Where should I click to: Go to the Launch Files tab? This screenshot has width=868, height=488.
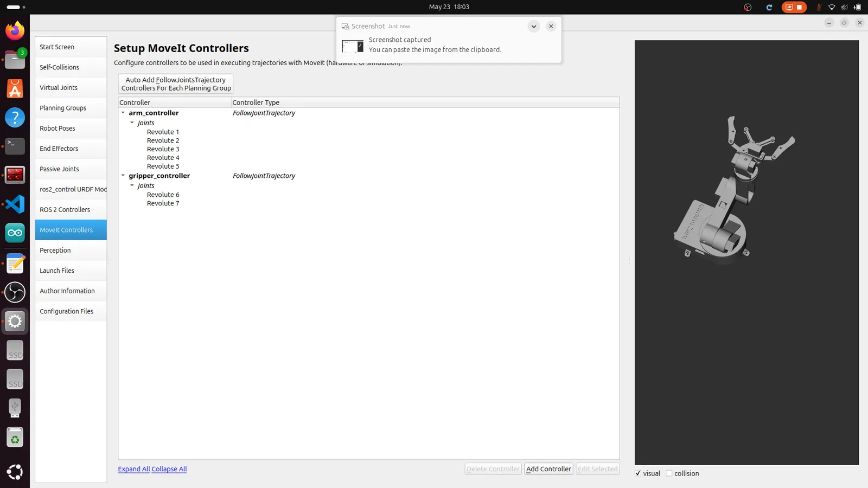(71, 271)
